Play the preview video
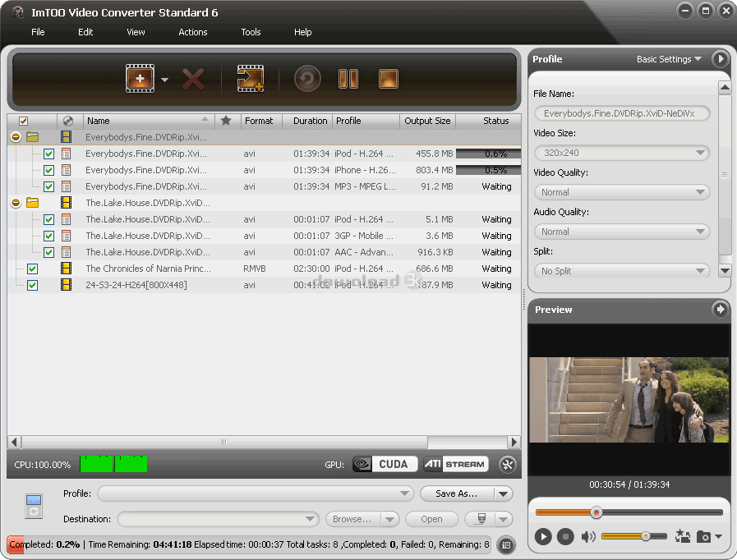 click(543, 537)
